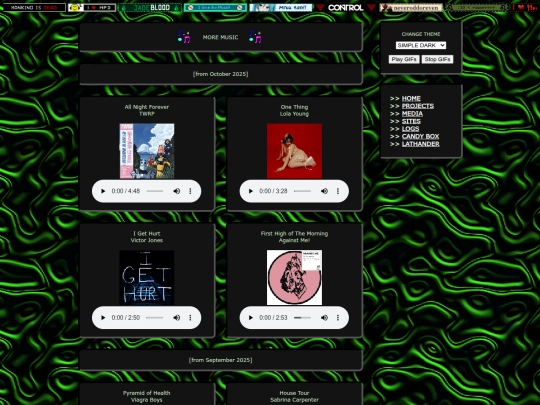Click the MORE MUSIC heading text
540x405 pixels.
pyautogui.click(x=220, y=37)
